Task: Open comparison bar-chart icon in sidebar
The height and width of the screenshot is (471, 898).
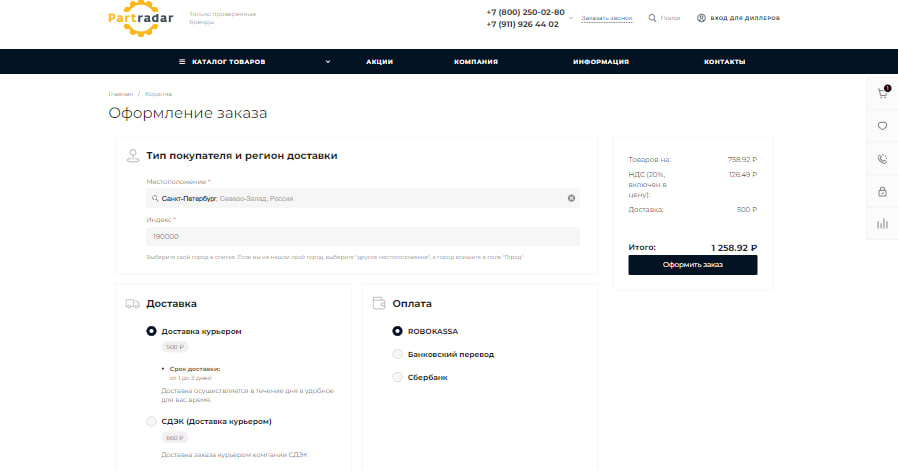Action: point(883,224)
